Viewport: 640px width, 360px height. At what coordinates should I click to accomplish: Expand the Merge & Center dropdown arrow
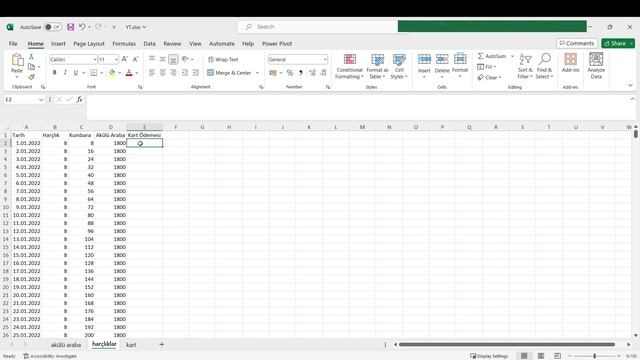[x=257, y=73]
